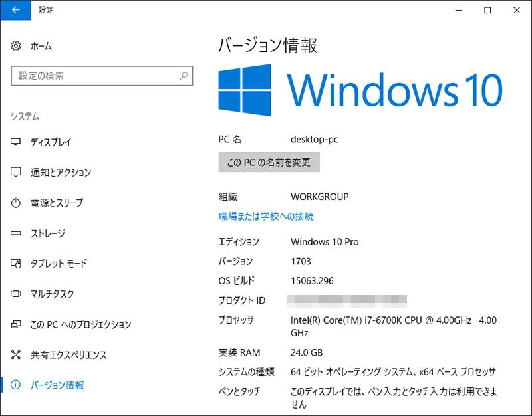Go to 電源とスリープ section
The width and height of the screenshot is (532, 416).
tap(57, 203)
